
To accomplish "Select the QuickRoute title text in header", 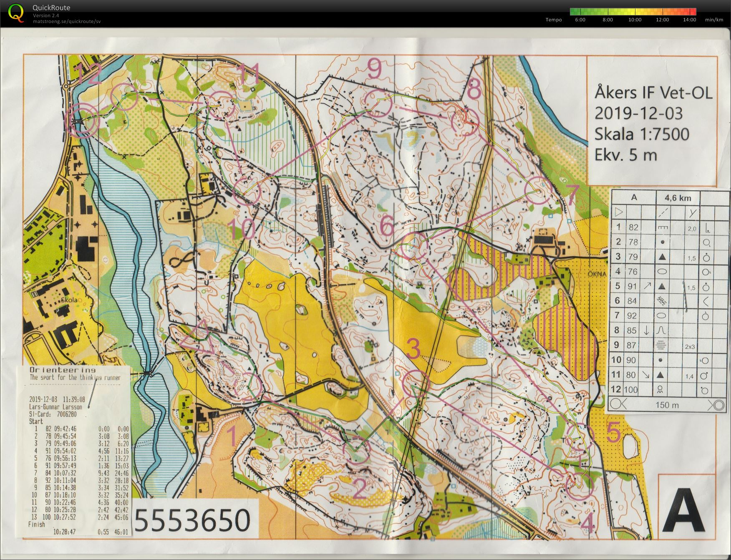I will point(51,8).
